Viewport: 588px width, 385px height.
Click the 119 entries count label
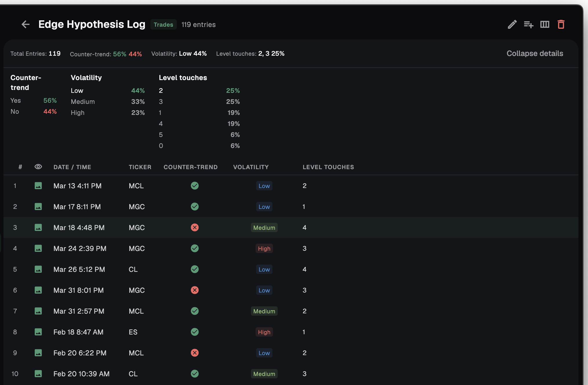pyautogui.click(x=199, y=25)
